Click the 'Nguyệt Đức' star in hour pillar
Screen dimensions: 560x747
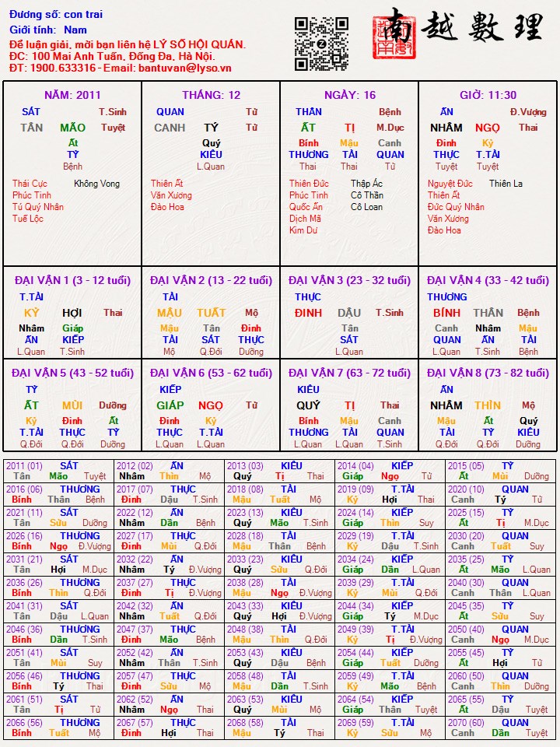pos(450,184)
